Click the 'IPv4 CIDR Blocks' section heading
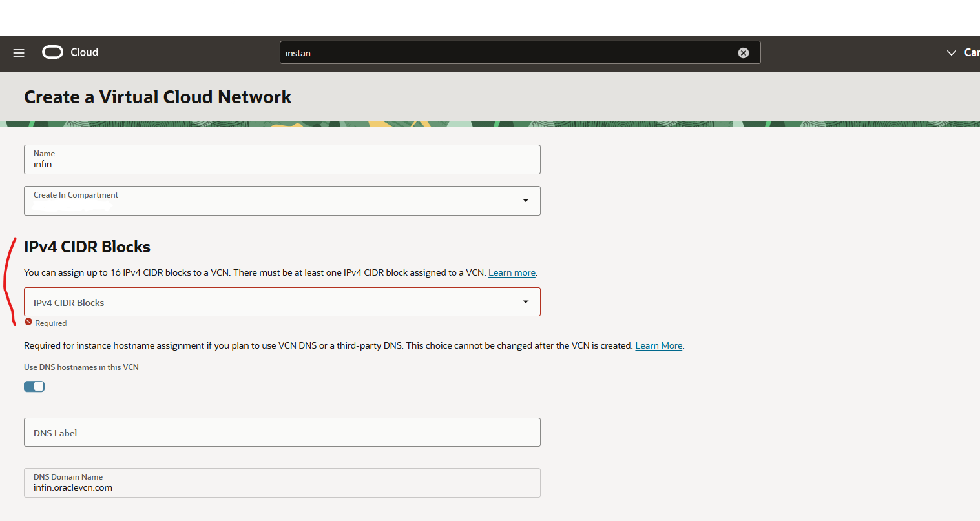 87,247
